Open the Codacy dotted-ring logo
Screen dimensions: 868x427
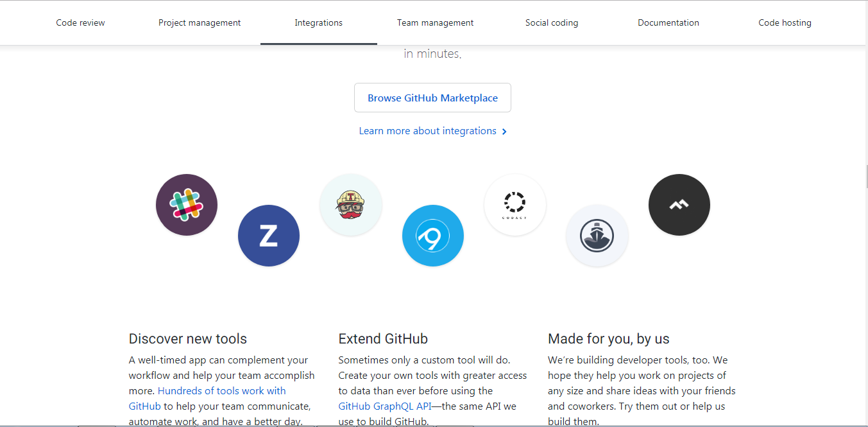(515, 205)
